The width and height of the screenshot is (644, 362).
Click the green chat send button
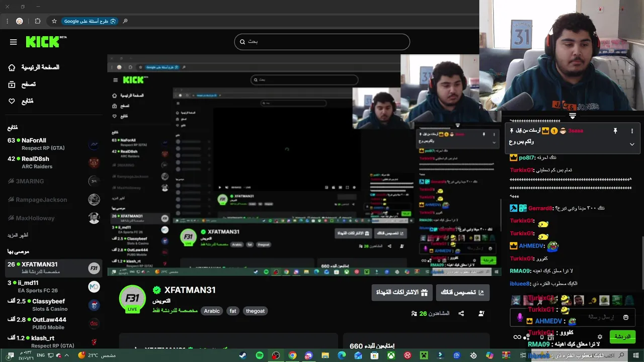point(622,336)
